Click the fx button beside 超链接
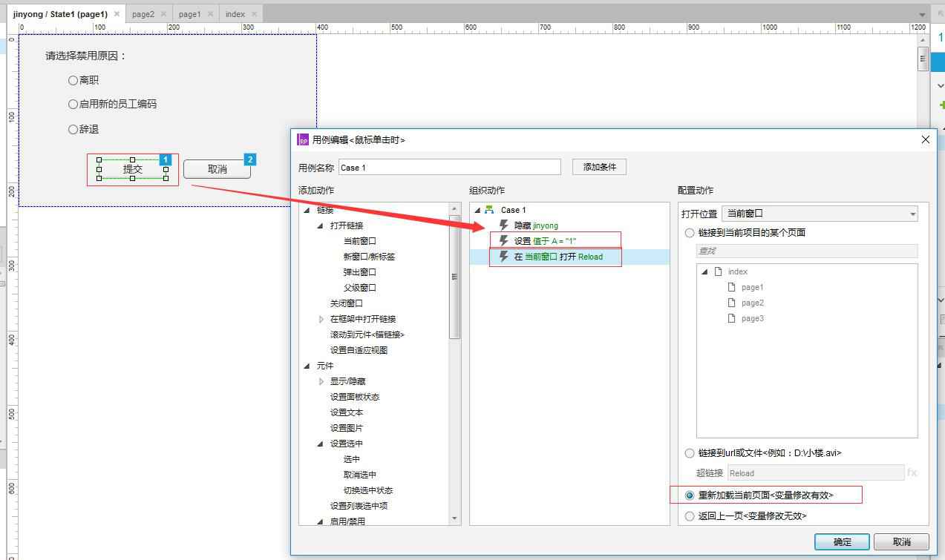Viewport: 945px width, 560px height. pos(912,472)
